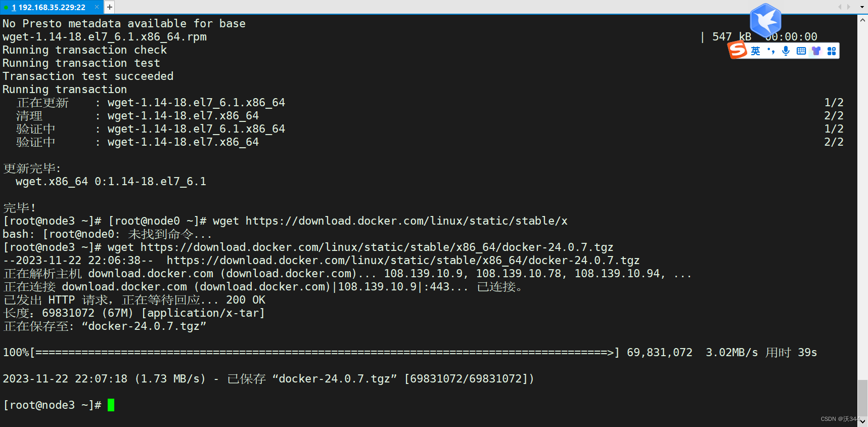Open the Sogou input method S menu
Screen dimensions: 868x427
pos(738,50)
